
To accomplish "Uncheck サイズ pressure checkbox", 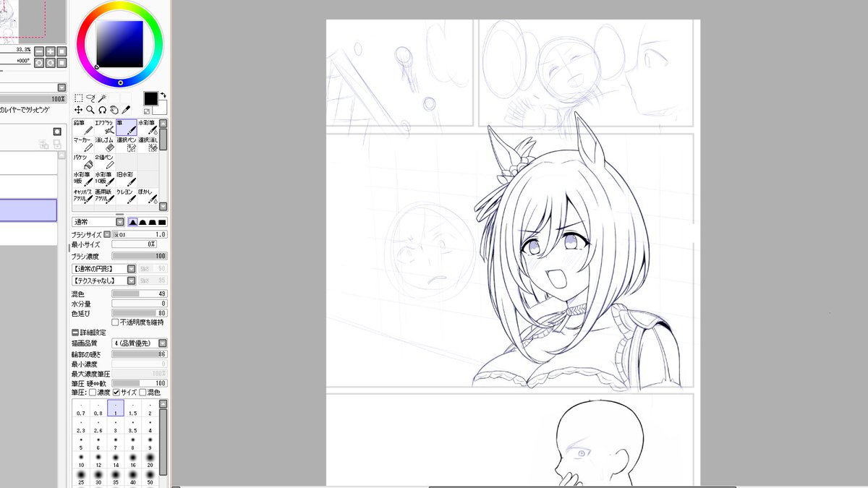I will click(116, 392).
